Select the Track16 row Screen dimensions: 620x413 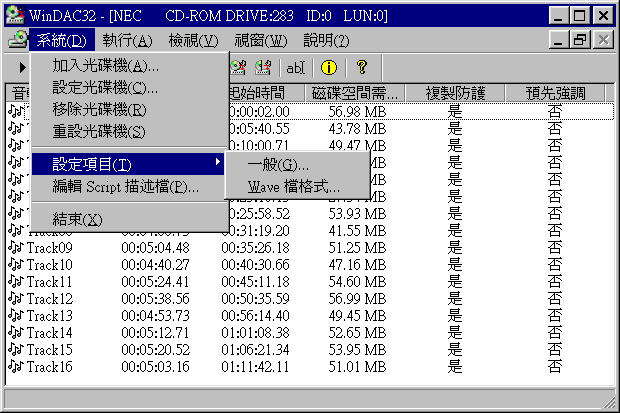[x=310, y=367]
